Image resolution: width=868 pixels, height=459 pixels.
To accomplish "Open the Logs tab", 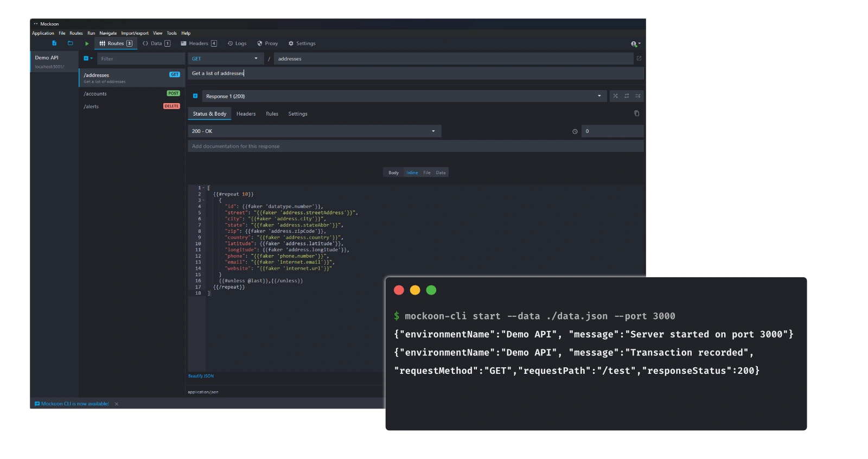I will pos(237,43).
